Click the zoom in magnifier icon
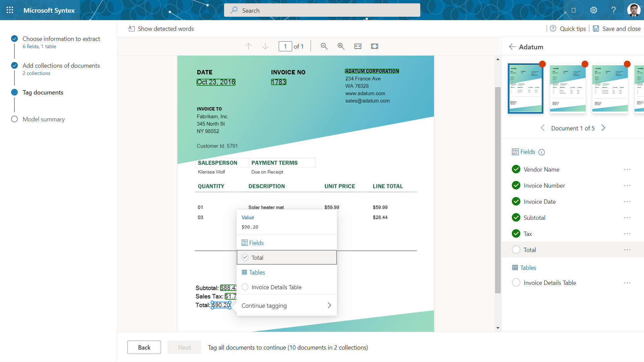 (x=341, y=46)
